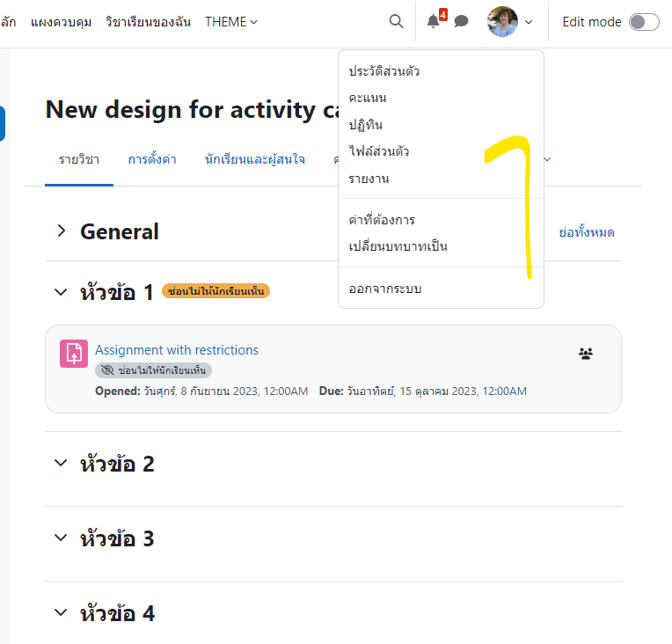Open the messages chat bubble icon
Image resolution: width=672 pixels, height=644 pixels.
pos(461,21)
